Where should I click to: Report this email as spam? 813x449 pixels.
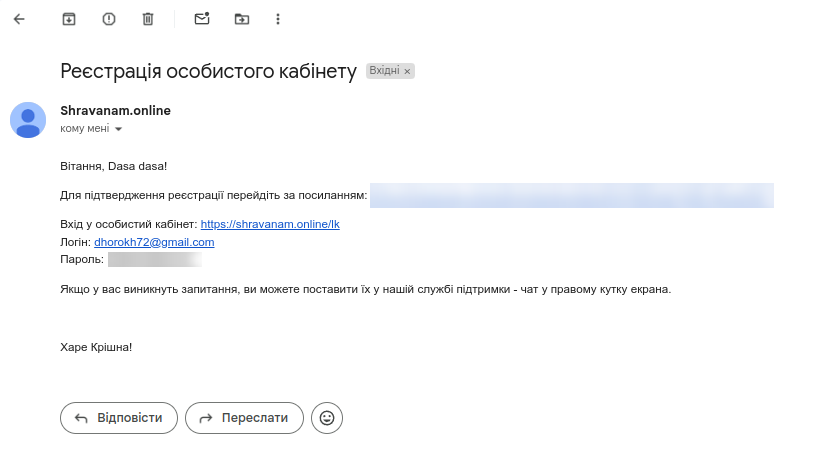click(x=109, y=19)
